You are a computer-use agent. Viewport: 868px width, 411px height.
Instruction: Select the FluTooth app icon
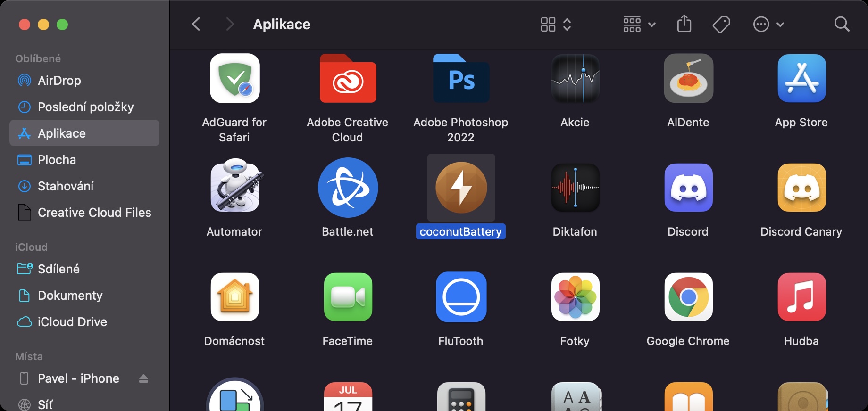(x=461, y=297)
